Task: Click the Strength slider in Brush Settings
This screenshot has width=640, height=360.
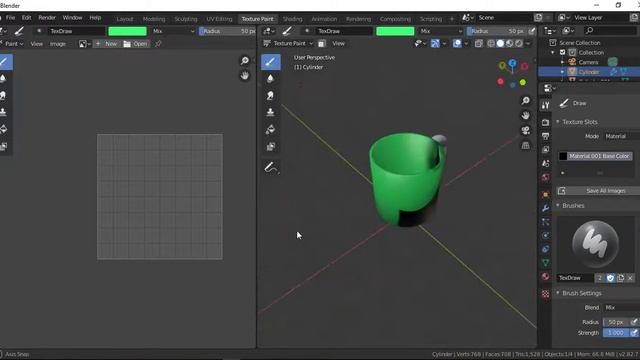Action: tap(616, 333)
